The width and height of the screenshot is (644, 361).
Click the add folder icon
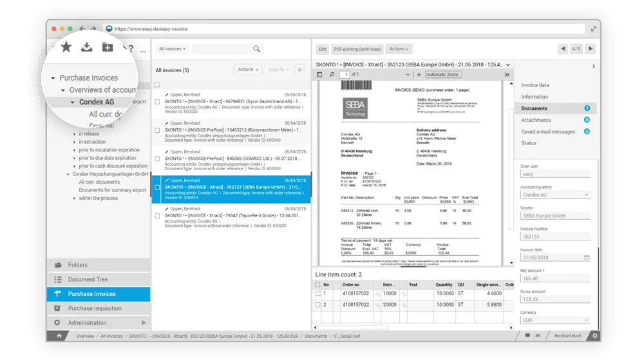[108, 47]
